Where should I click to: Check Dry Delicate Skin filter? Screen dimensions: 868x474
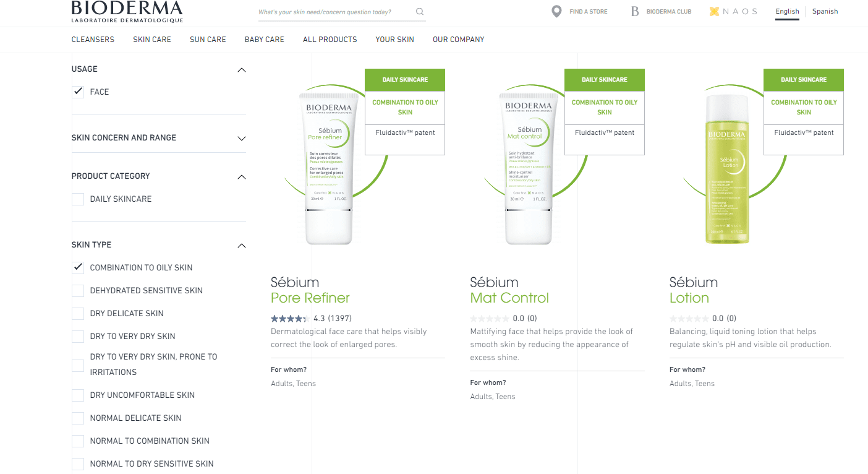pos(78,313)
